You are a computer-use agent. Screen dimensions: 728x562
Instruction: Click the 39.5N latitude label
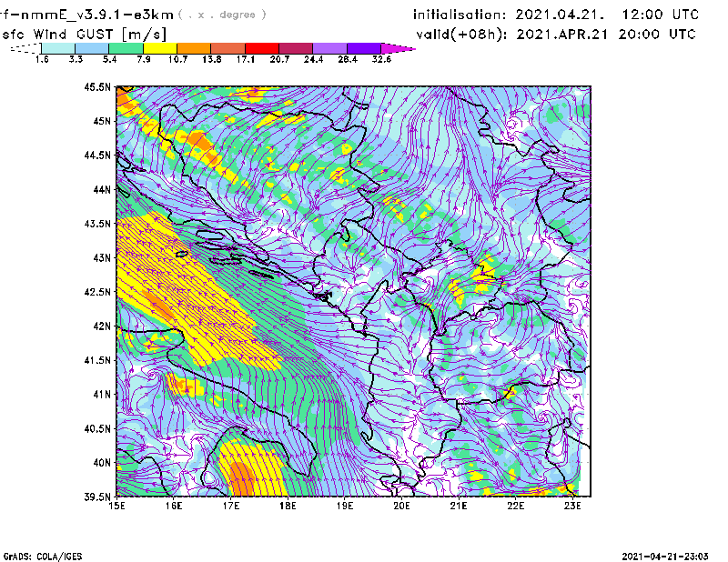pyautogui.click(x=97, y=497)
